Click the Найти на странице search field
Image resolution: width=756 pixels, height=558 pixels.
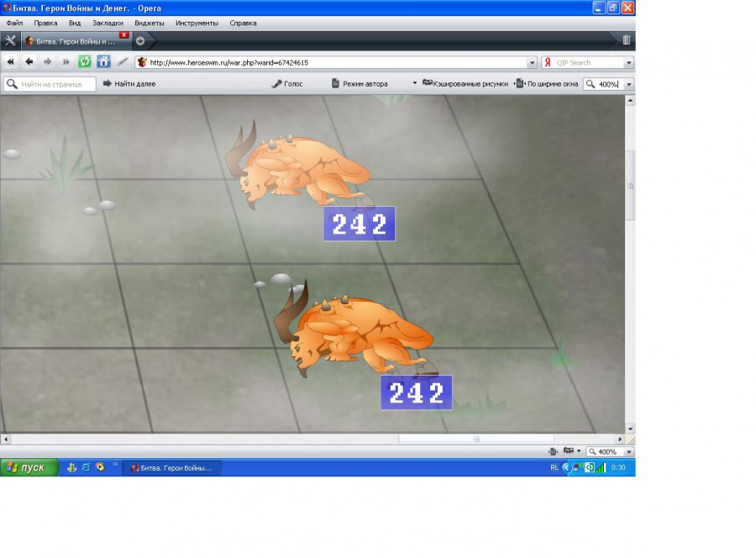tap(50, 84)
